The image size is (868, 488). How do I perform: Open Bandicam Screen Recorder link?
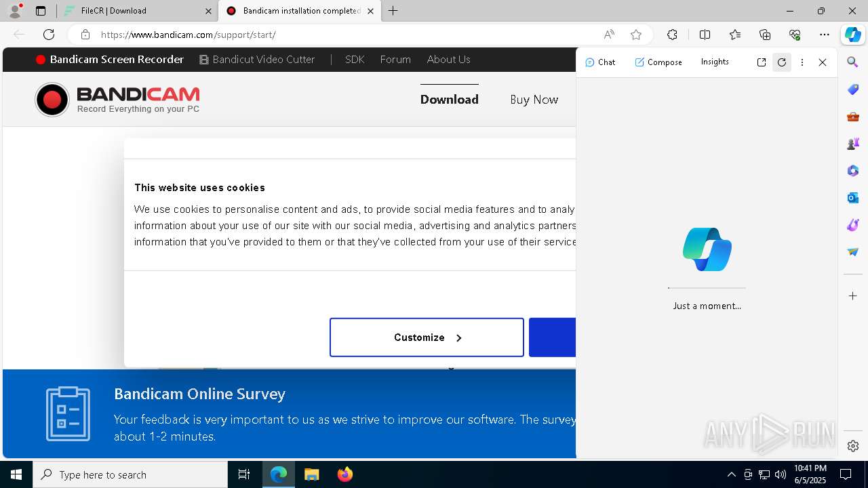pyautogui.click(x=110, y=60)
